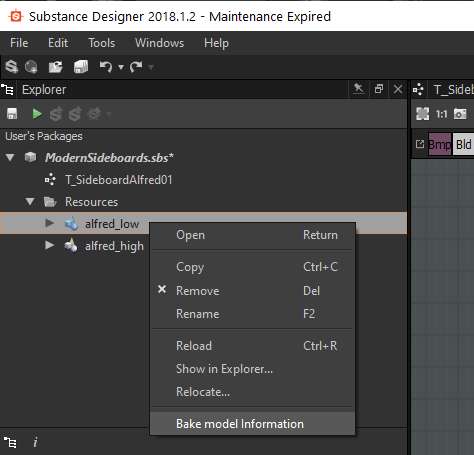Click the Save all packages icon

pyautogui.click(x=81, y=67)
